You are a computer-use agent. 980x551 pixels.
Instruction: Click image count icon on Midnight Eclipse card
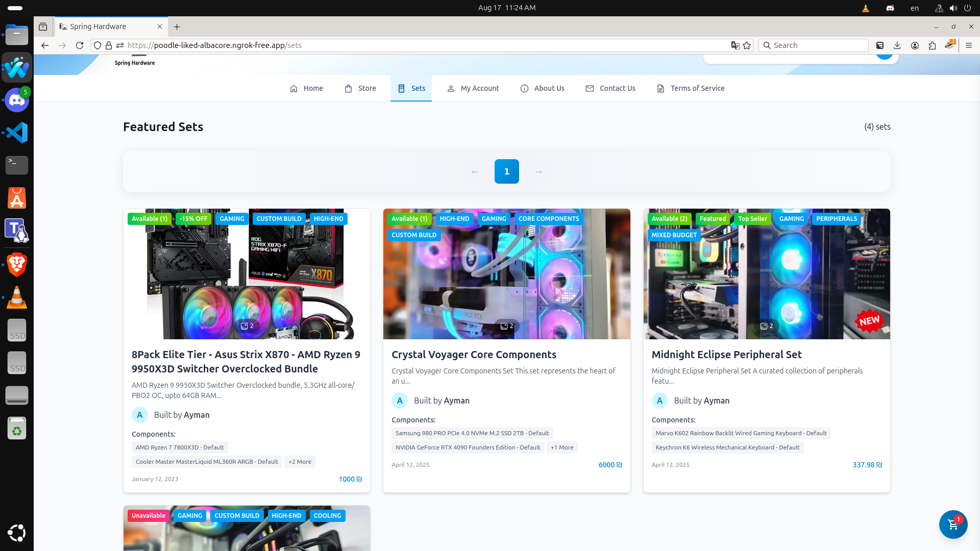click(x=767, y=326)
